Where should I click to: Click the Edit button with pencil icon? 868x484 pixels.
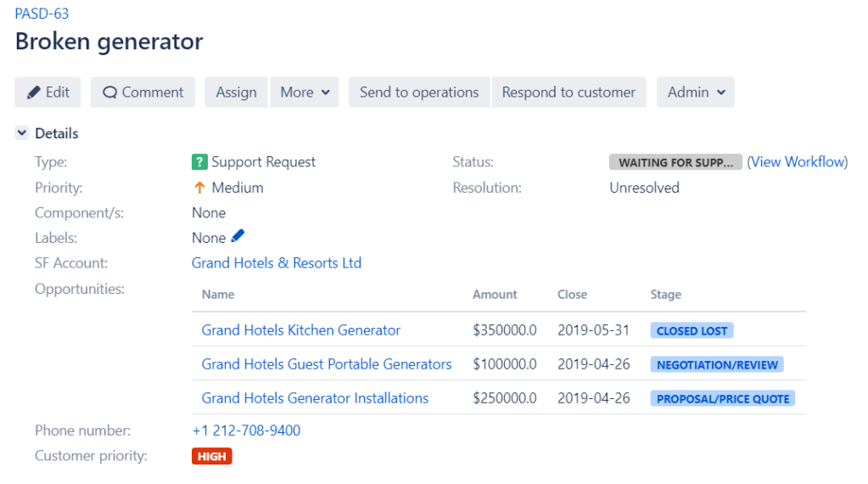click(48, 93)
